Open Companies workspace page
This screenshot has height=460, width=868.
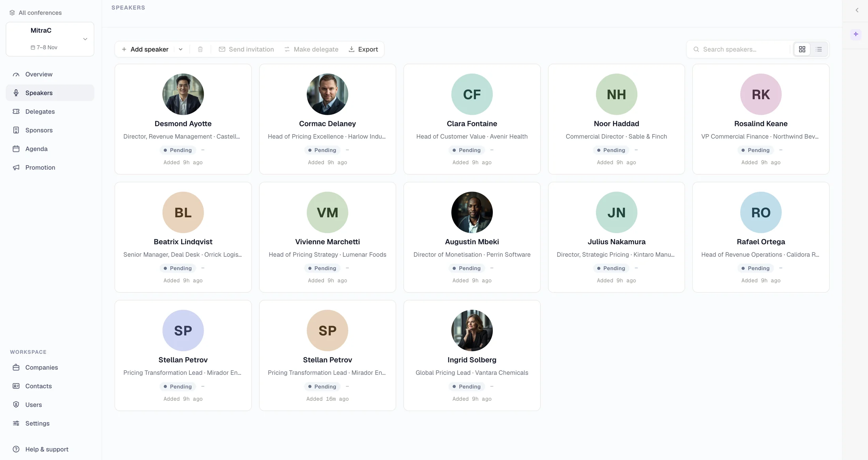[50, 367]
